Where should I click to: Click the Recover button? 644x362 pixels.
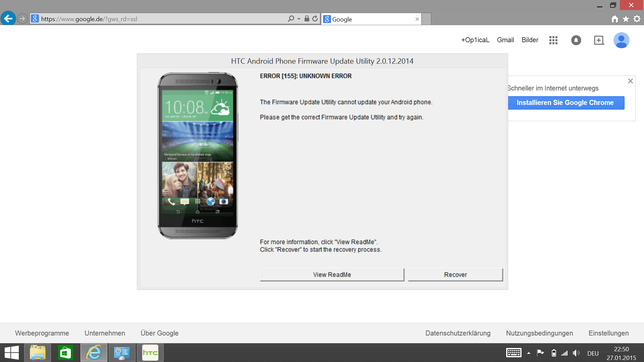455,275
